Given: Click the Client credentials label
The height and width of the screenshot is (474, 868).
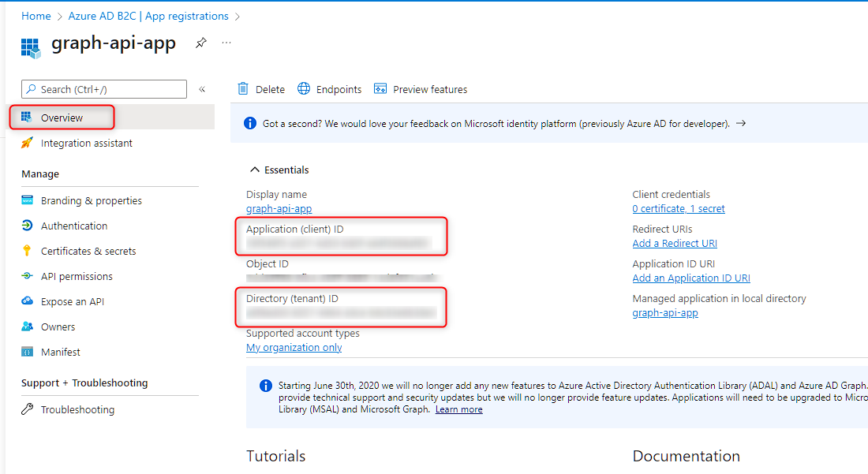Looking at the screenshot, I should [671, 195].
